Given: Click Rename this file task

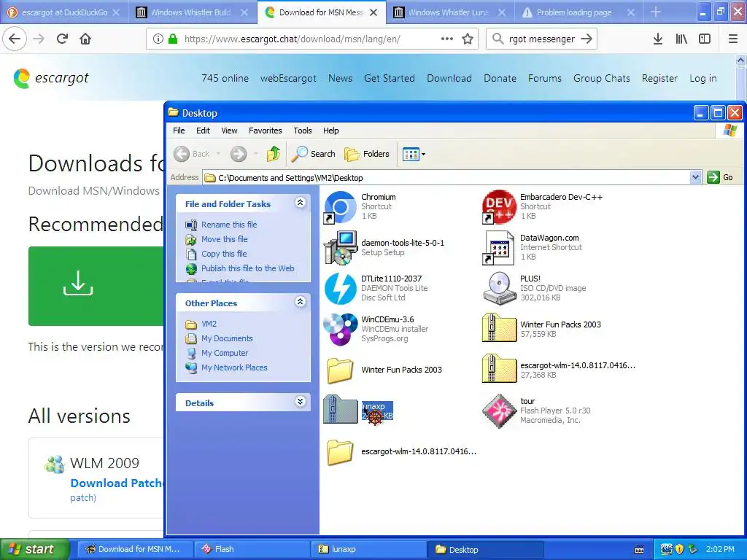Looking at the screenshot, I should (x=228, y=225).
